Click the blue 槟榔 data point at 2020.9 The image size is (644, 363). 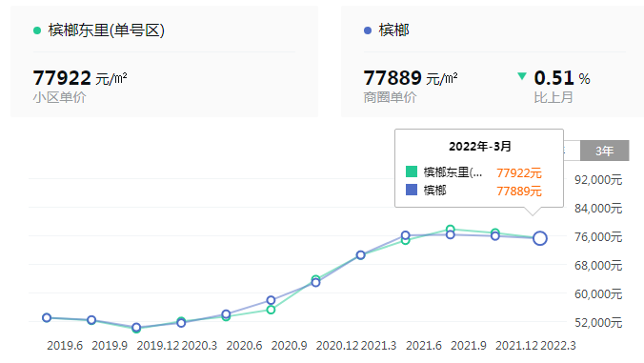[x=271, y=300]
